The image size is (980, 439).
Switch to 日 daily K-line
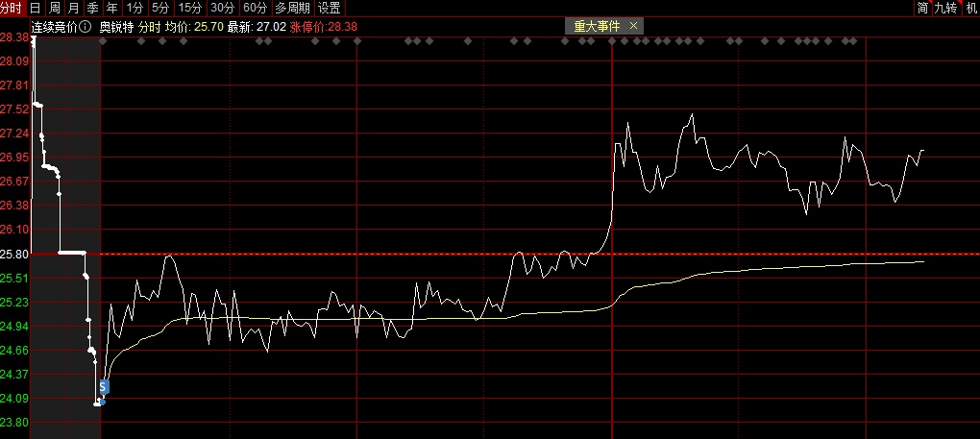[x=36, y=8]
